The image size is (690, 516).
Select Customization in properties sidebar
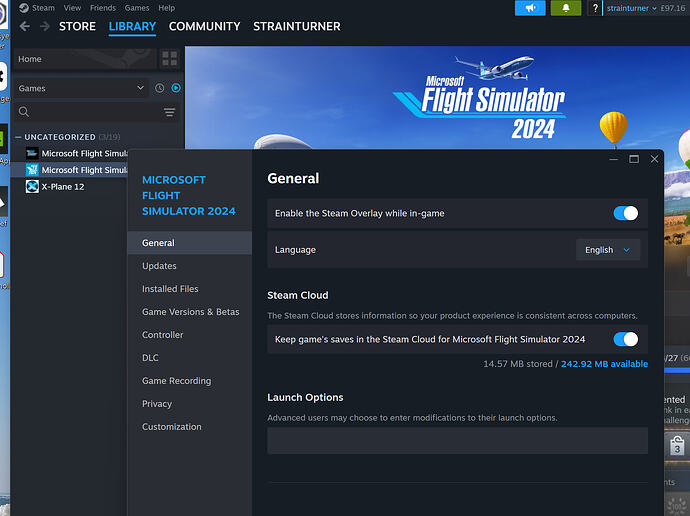click(x=190, y=427)
